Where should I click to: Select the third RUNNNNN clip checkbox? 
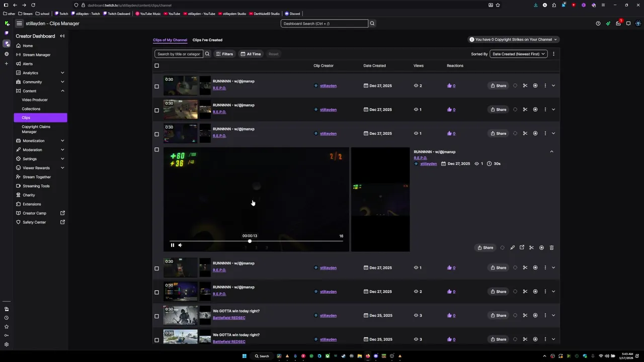[156, 134]
